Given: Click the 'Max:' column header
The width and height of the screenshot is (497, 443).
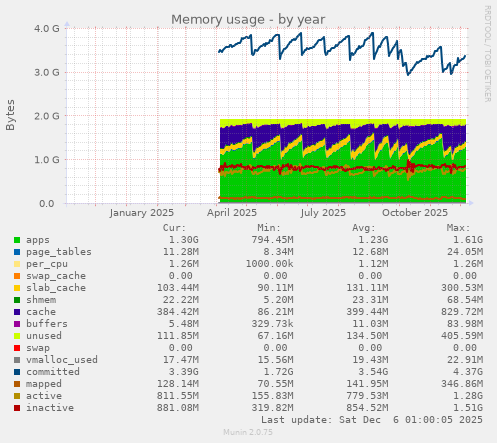Looking at the screenshot, I should click(x=458, y=228).
